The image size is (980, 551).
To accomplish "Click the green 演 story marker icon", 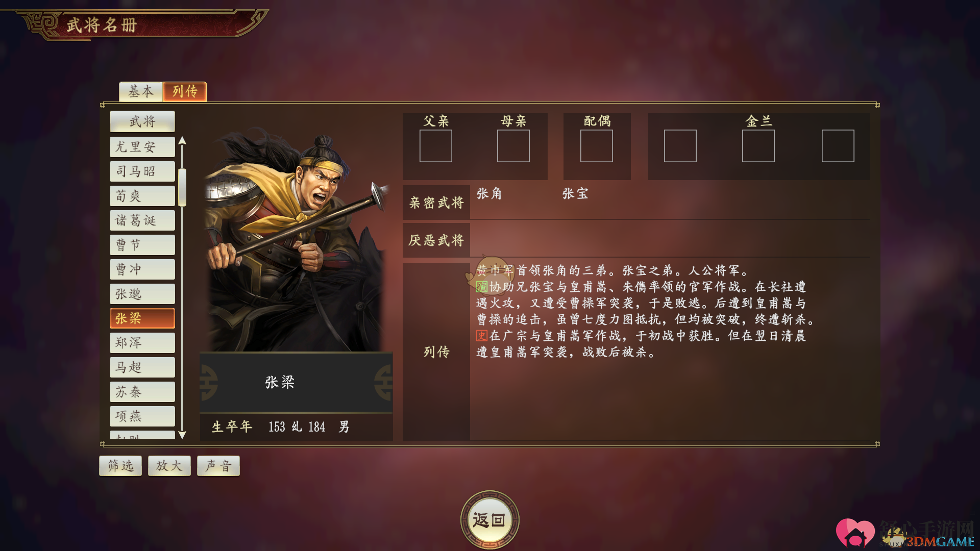I will (482, 287).
